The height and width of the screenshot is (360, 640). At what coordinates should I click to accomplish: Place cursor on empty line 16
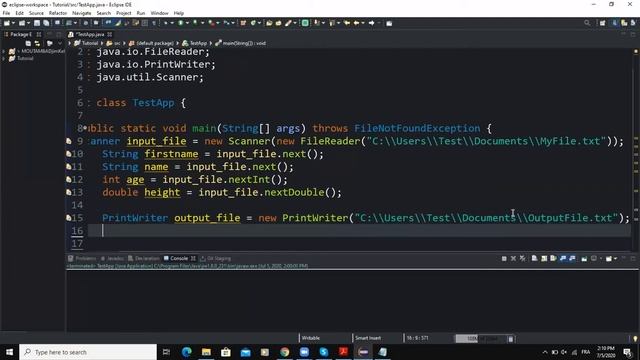coord(359,231)
